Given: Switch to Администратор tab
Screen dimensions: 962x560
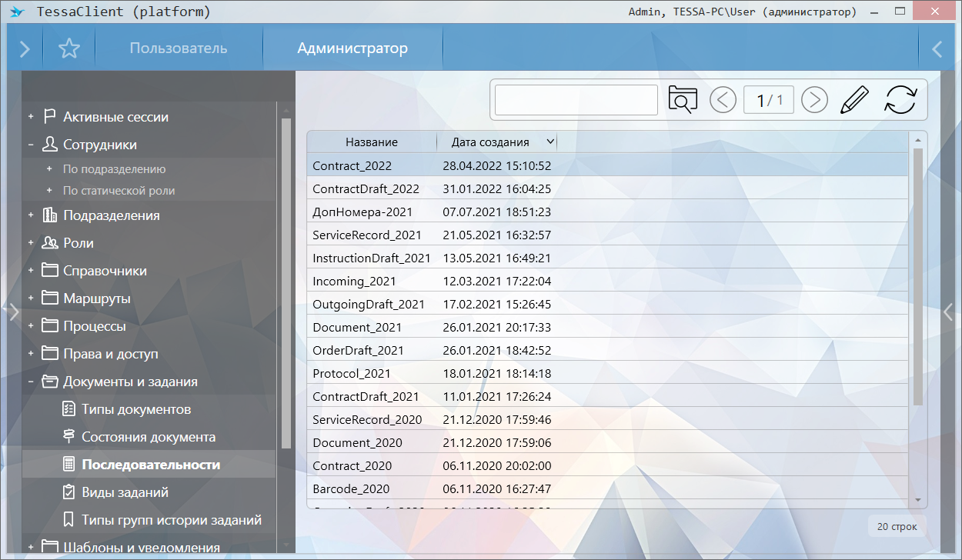Looking at the screenshot, I should pos(352,48).
